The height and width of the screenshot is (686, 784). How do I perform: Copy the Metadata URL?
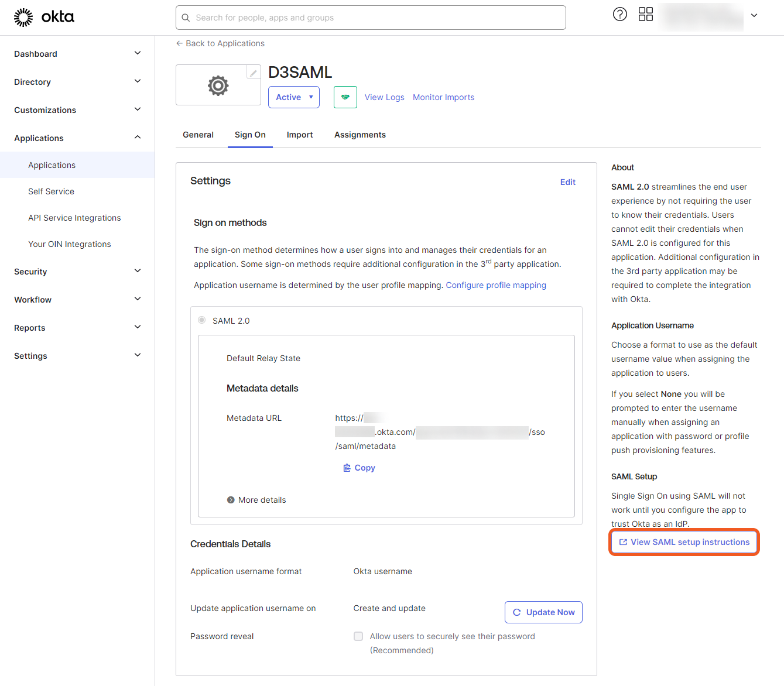(359, 468)
